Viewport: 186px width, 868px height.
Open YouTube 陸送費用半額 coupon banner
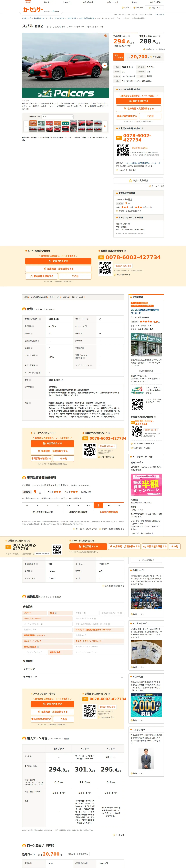coord(146,484)
